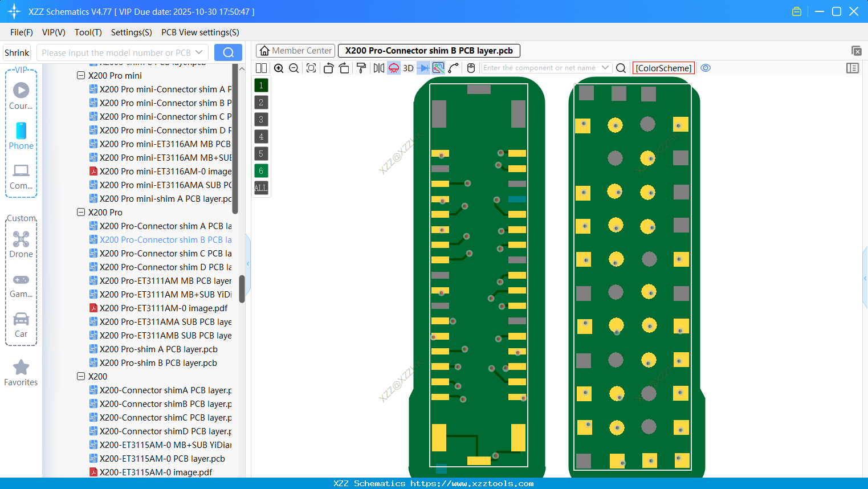Viewport: 868px width, 489px height.
Task: Click the split view icon on the toolbar
Action: coord(261,68)
